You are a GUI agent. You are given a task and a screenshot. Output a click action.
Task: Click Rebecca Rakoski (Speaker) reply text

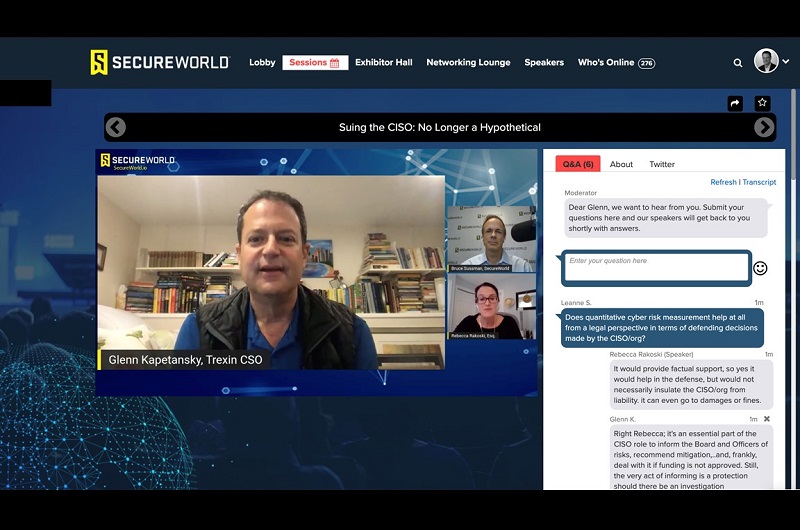[691, 385]
